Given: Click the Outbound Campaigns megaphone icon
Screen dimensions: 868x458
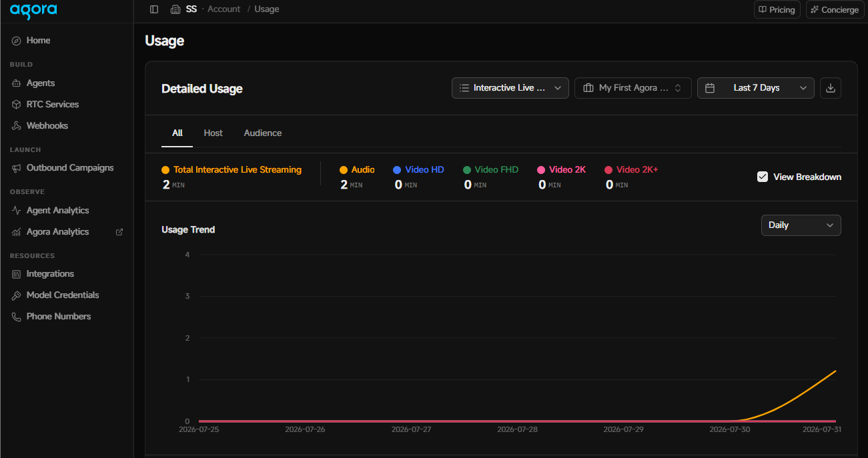Looking at the screenshot, I should pos(17,168).
